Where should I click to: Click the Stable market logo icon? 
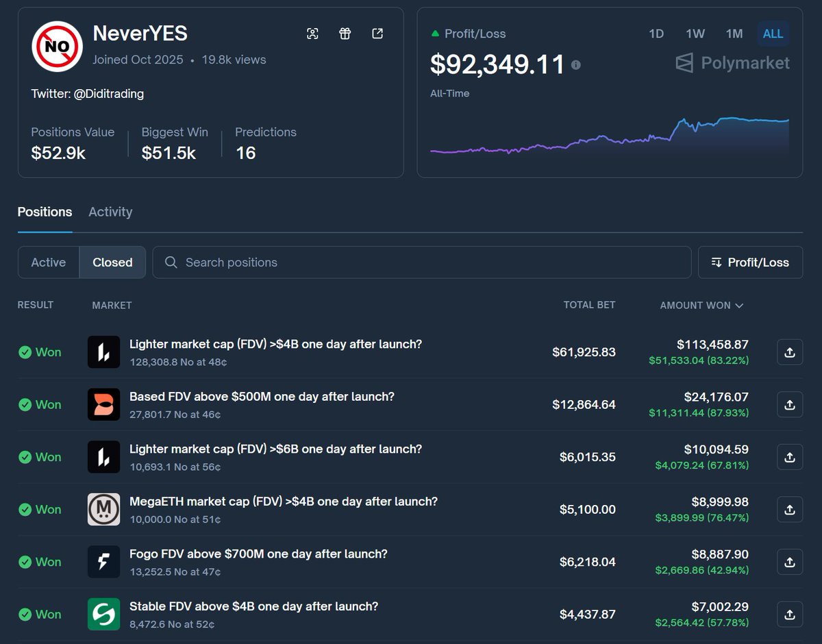103,615
